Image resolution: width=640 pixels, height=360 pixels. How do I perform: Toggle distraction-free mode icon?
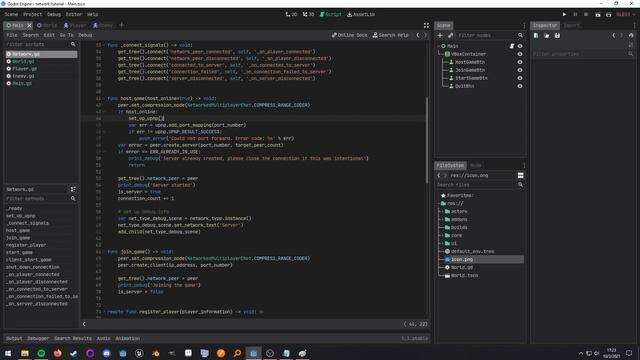pyautogui.click(x=426, y=25)
